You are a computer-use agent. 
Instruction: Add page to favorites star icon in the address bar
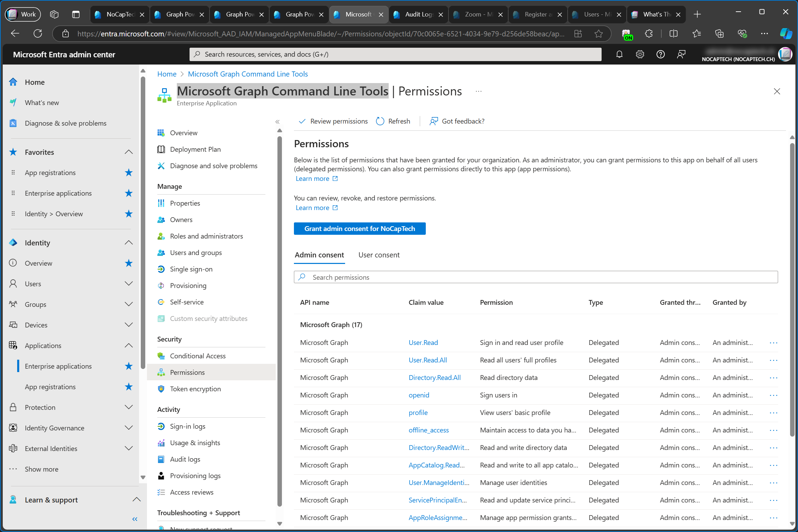(x=598, y=34)
